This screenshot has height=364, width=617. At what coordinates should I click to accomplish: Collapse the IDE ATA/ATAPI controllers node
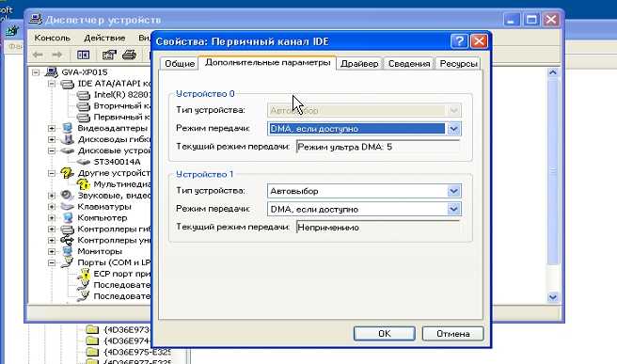(52, 84)
